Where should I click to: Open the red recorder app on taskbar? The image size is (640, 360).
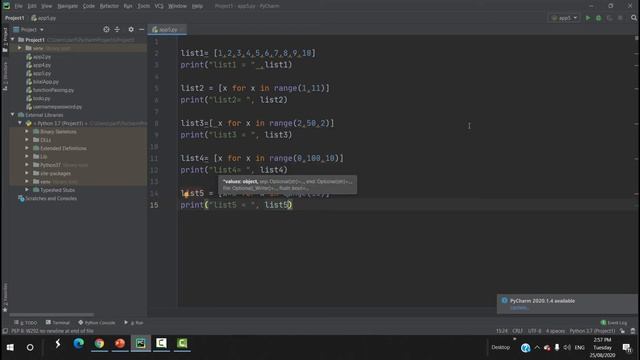pos(120,344)
